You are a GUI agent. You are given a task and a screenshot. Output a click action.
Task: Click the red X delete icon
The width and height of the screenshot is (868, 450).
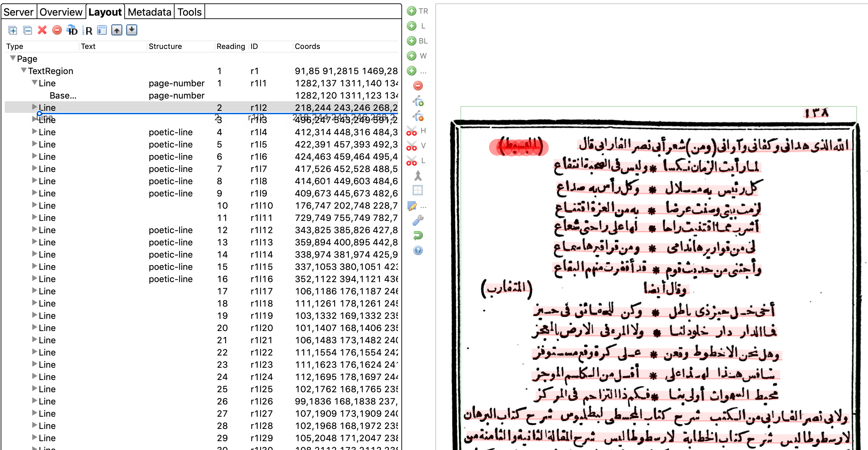point(42,30)
